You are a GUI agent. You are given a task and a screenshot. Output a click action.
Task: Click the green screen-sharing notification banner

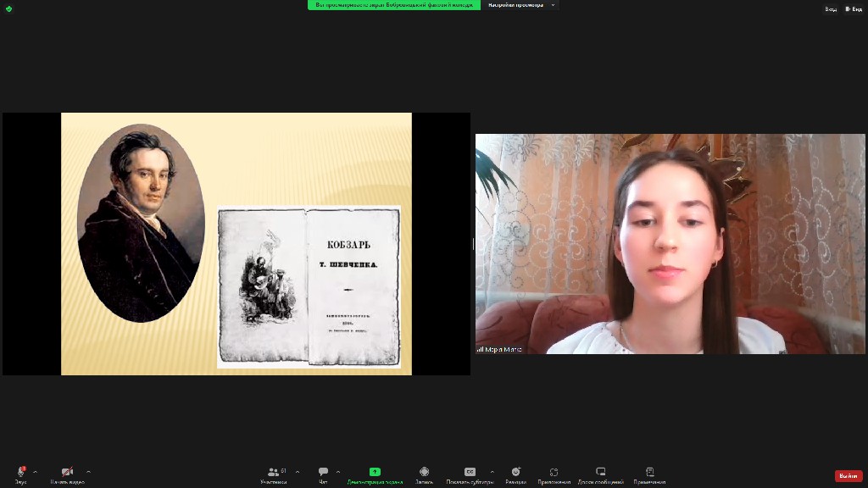pyautogui.click(x=394, y=5)
